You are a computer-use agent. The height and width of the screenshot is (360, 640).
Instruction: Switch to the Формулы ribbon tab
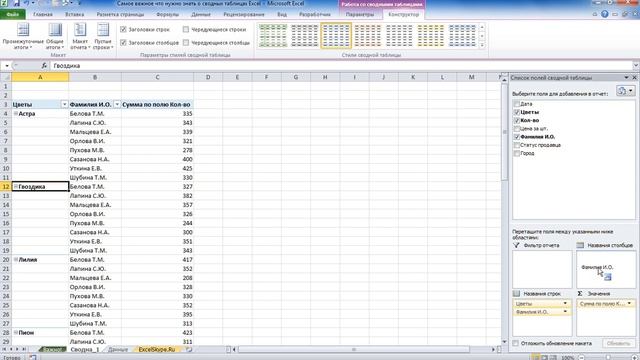pos(167,14)
